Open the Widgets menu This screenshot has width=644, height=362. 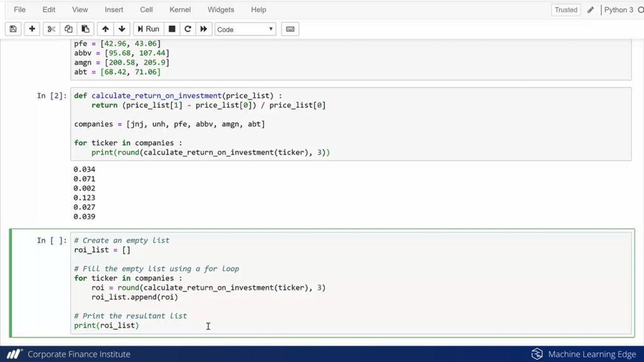tap(221, 10)
